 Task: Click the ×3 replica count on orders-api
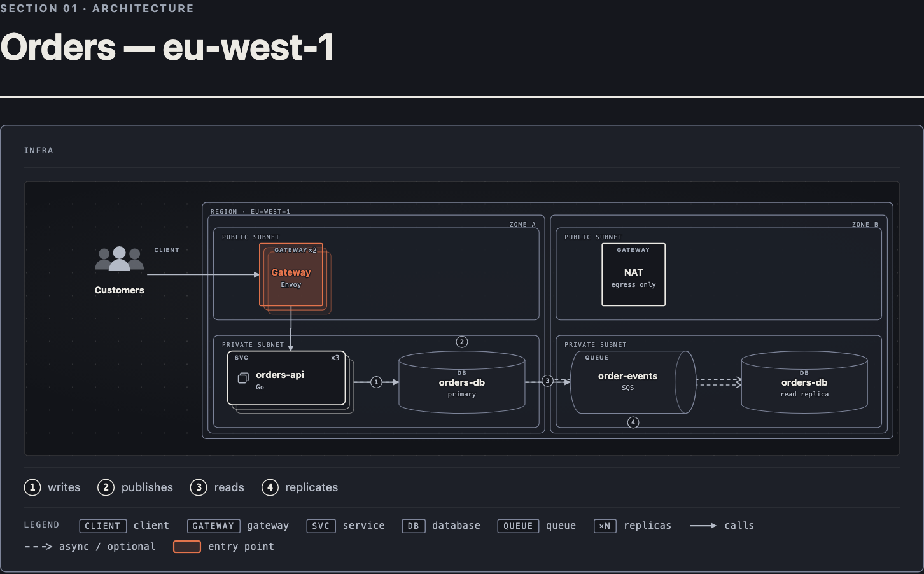(x=335, y=358)
